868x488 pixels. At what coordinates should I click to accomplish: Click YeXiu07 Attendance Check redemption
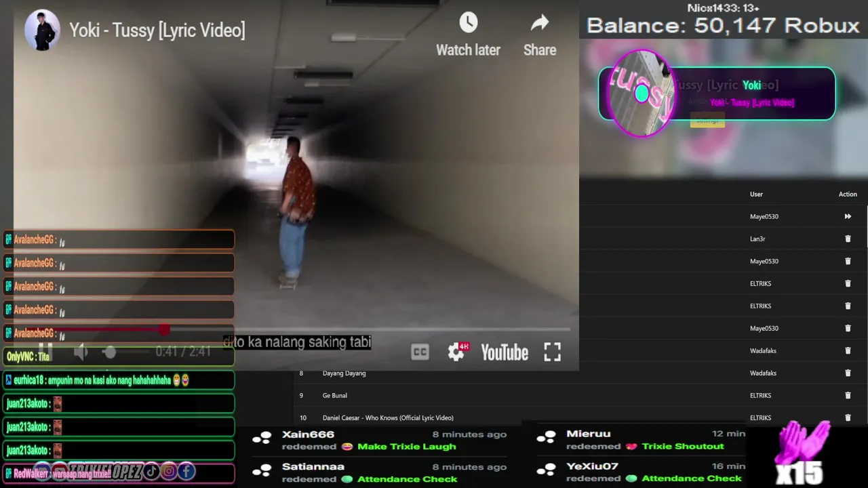[x=641, y=472]
